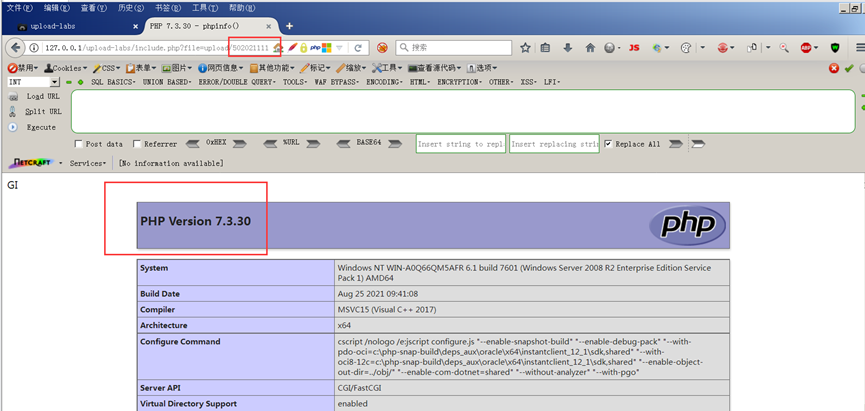The height and width of the screenshot is (411, 865).
Task: Click the red JS toolbar icon
Action: [634, 48]
